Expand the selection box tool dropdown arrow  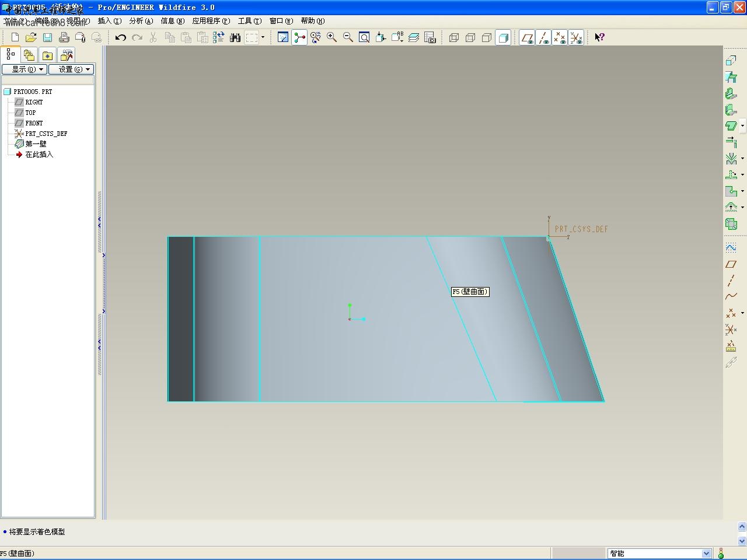click(263, 37)
